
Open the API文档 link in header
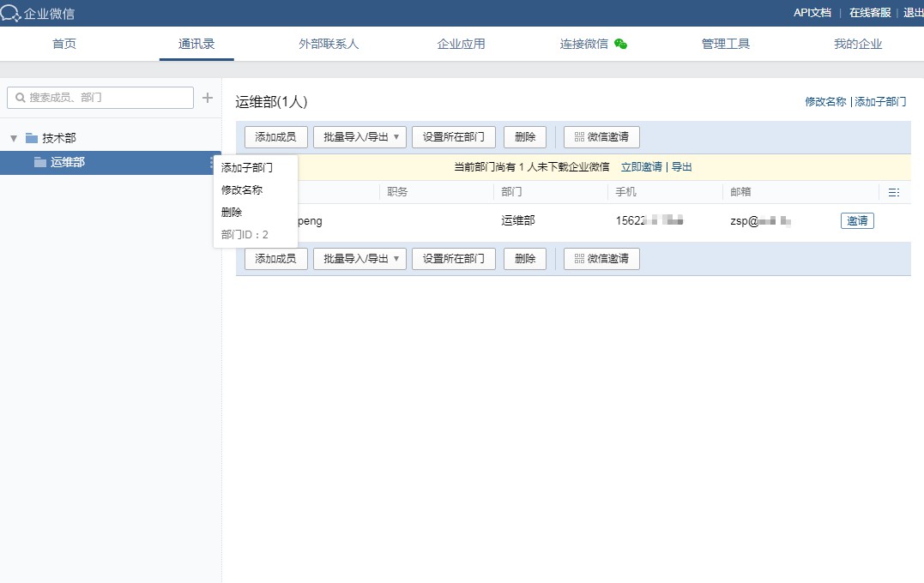point(812,13)
